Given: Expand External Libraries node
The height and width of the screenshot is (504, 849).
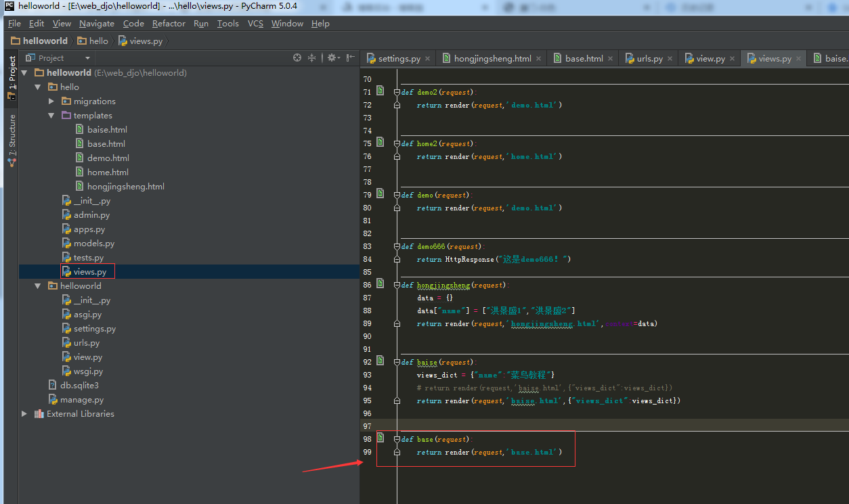Looking at the screenshot, I should pyautogui.click(x=24, y=413).
